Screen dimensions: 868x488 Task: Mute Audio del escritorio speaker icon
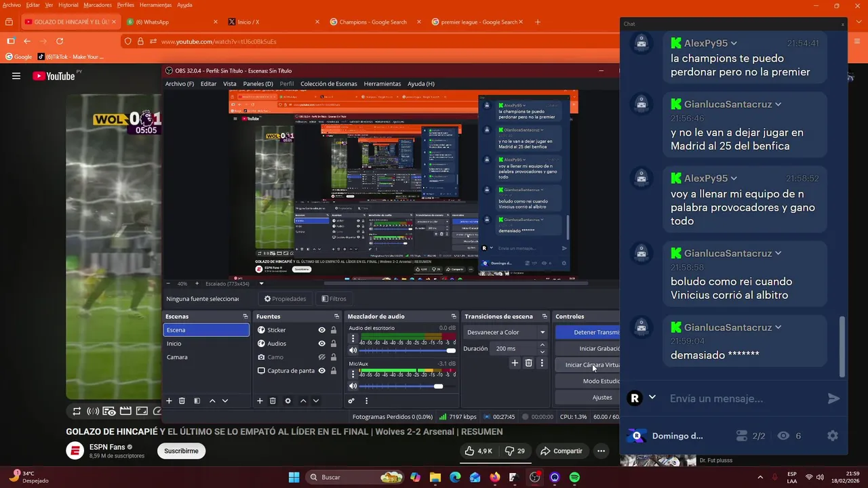pyautogui.click(x=353, y=350)
